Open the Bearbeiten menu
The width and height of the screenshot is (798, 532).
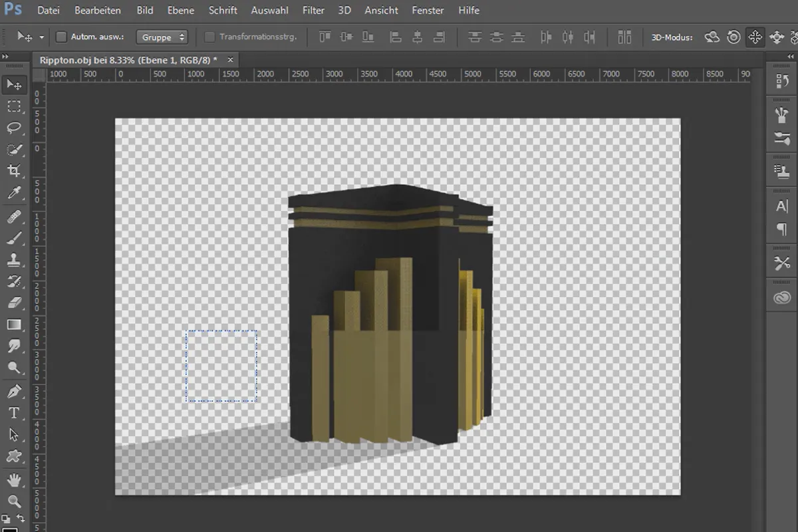pyautogui.click(x=98, y=11)
